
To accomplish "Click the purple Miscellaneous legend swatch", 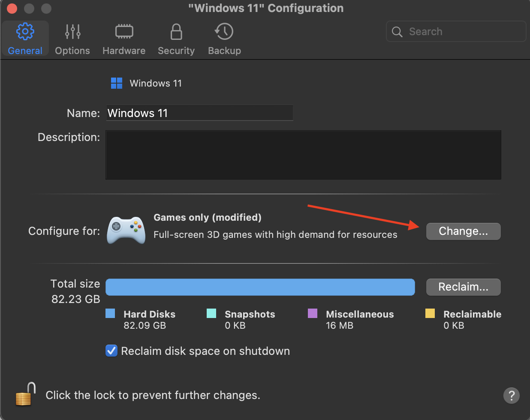I will point(313,314).
